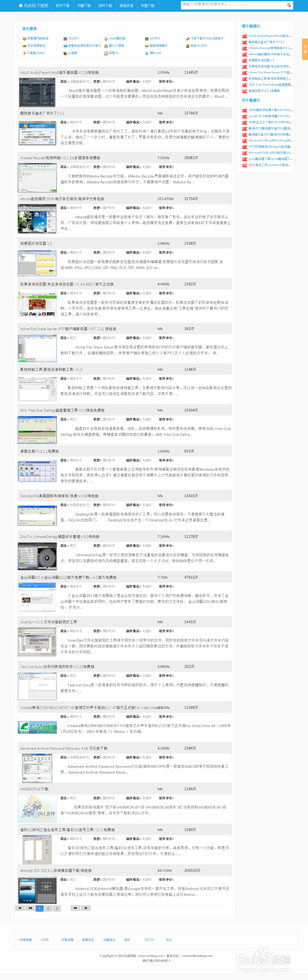Open the orange 分享 share tab

pos(305,49)
